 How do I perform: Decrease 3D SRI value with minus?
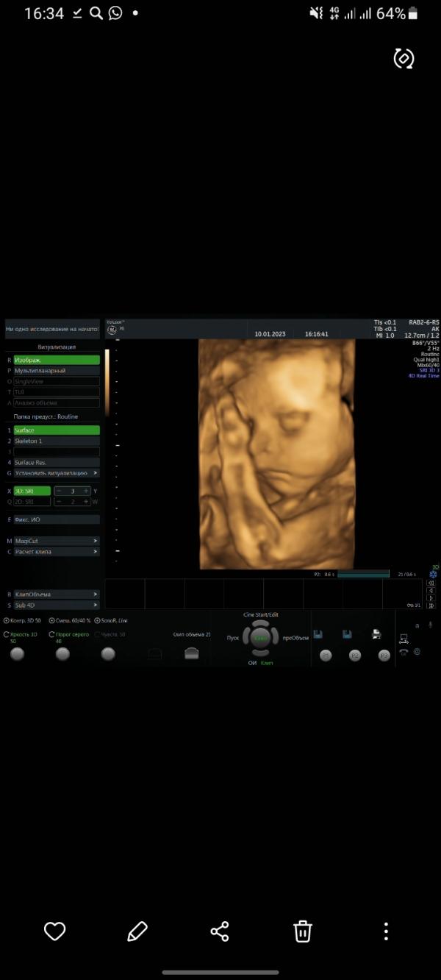pyautogui.click(x=60, y=491)
